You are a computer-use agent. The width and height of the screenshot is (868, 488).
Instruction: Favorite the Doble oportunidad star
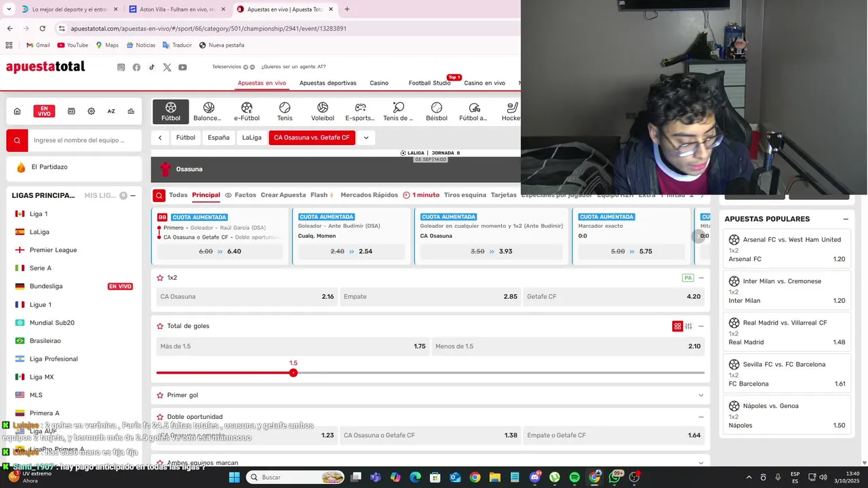click(x=160, y=417)
